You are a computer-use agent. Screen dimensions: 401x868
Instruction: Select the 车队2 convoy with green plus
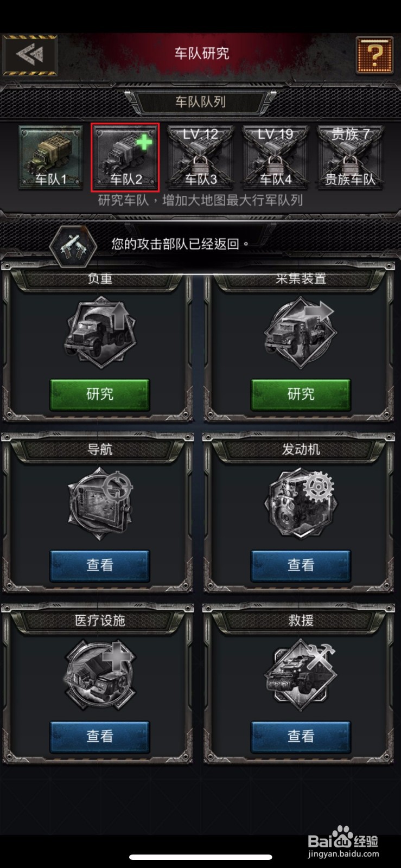pyautogui.click(x=125, y=158)
